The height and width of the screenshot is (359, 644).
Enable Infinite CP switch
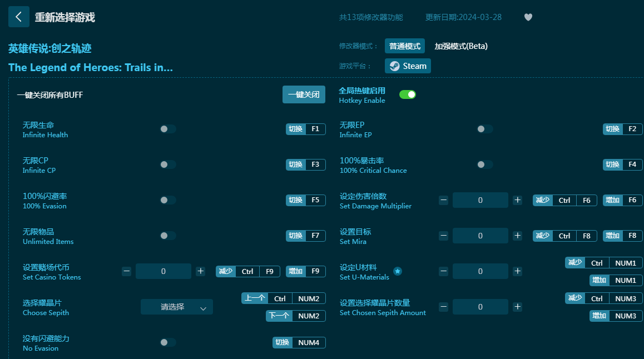(167, 164)
